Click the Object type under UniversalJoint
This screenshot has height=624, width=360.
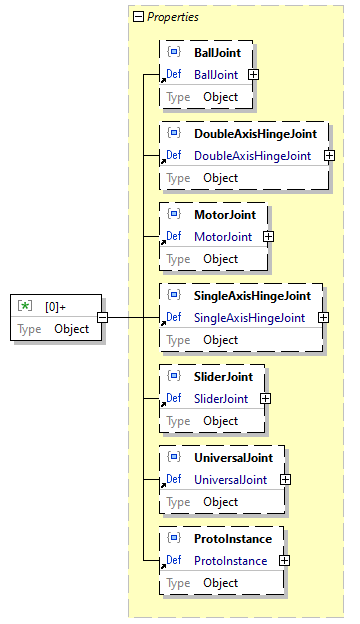coord(220,502)
